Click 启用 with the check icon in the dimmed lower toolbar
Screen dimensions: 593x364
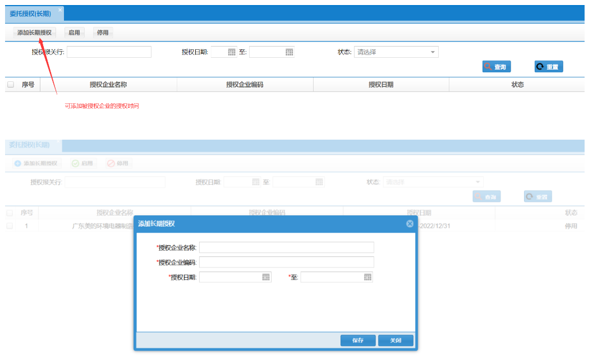click(83, 163)
